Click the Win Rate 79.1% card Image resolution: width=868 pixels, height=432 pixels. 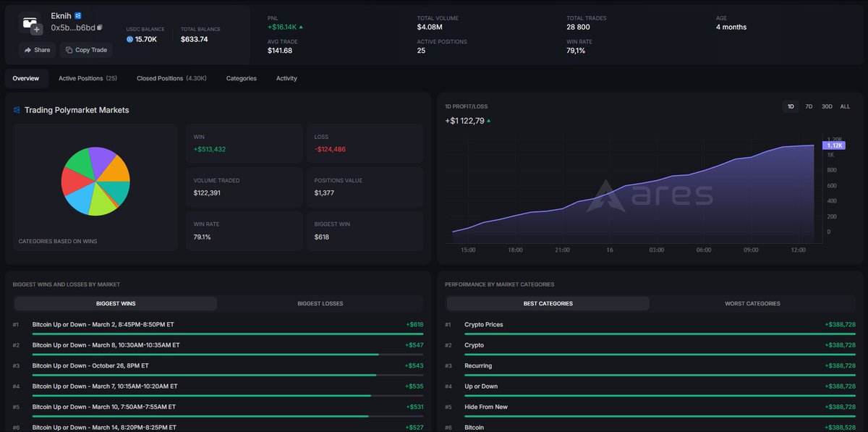click(244, 231)
